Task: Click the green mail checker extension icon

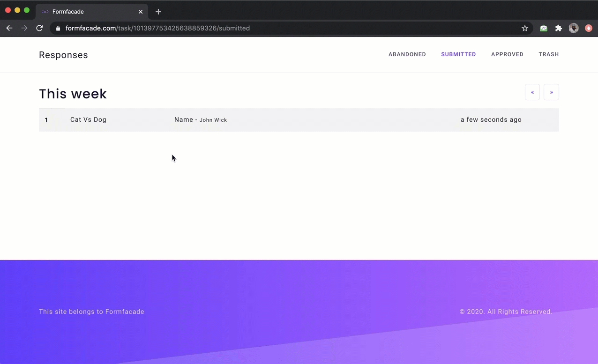Action: pyautogui.click(x=543, y=28)
